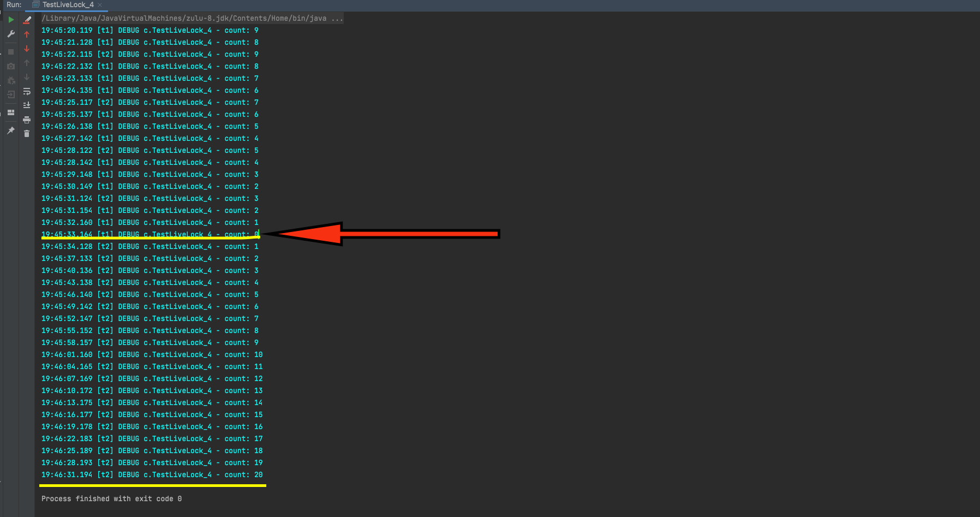The width and height of the screenshot is (980, 517).
Task: Jump down the stack trace with red down arrow
Action: (x=27, y=49)
